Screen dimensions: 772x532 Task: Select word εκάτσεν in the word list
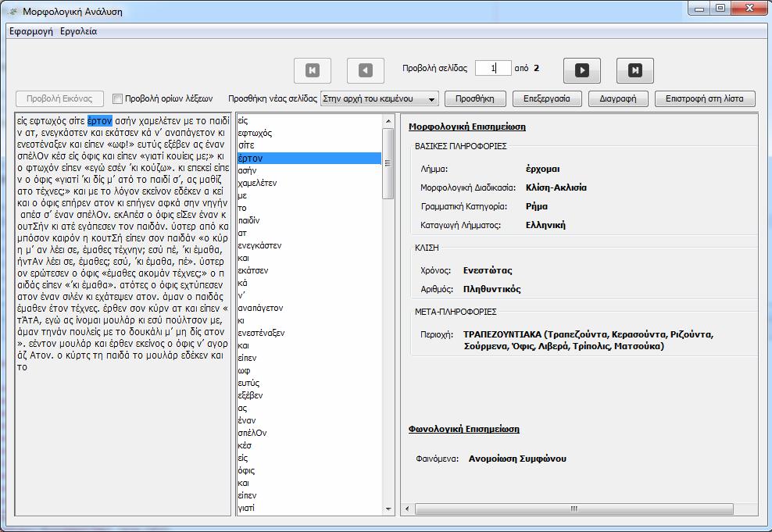point(253,270)
